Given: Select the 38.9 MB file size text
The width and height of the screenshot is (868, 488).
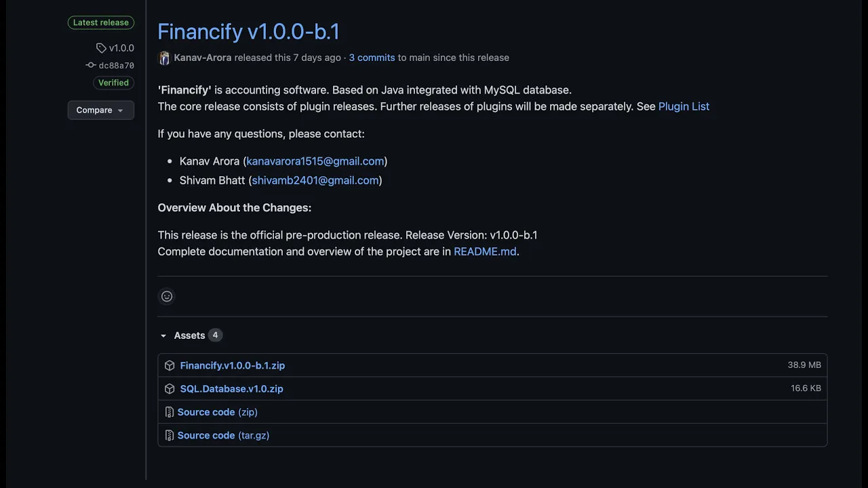Looking at the screenshot, I should tap(804, 365).
